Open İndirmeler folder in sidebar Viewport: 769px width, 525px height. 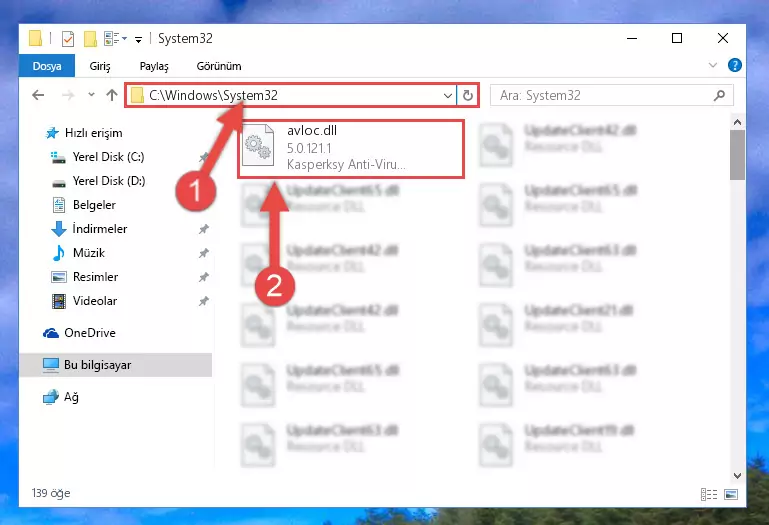(100, 229)
